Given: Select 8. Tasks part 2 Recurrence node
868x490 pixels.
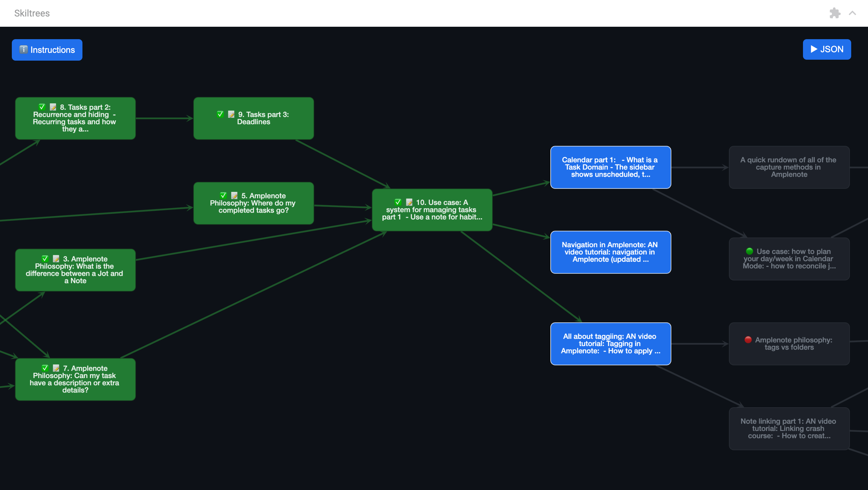Looking at the screenshot, I should pos(76,118).
